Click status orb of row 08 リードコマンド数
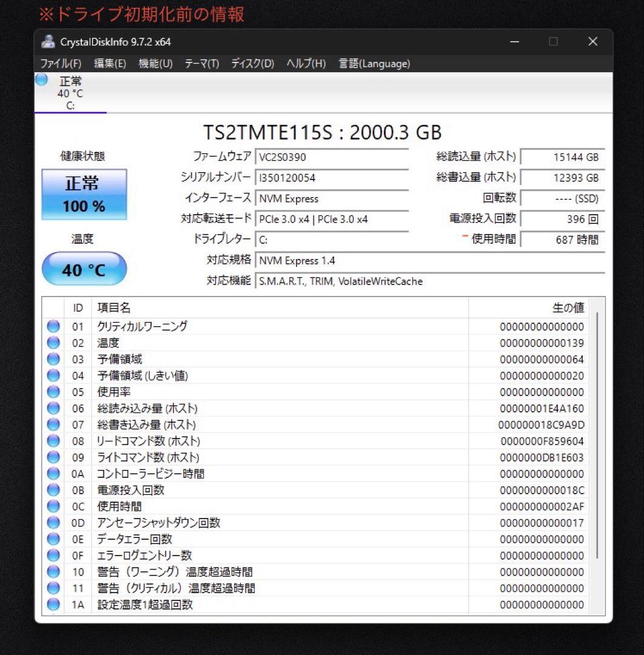 pos(53,441)
